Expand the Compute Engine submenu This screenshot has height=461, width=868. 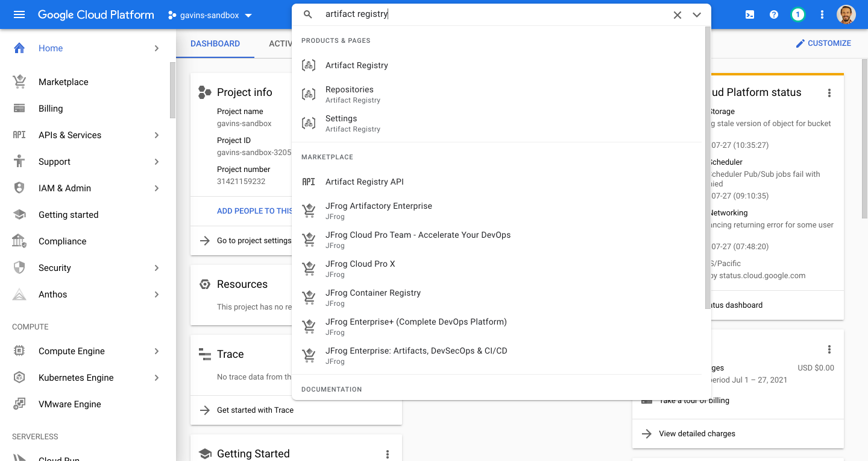tap(156, 351)
